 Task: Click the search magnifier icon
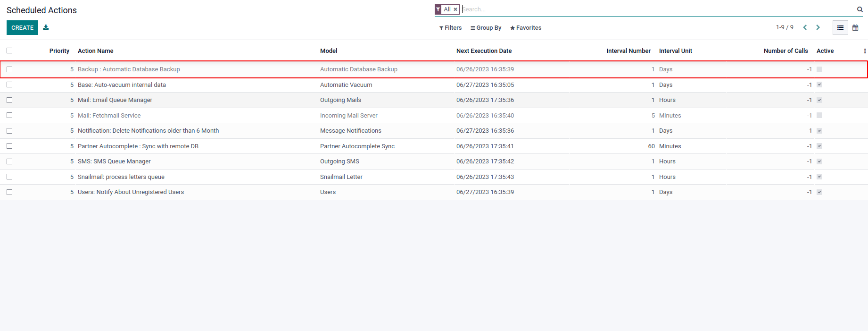click(x=860, y=9)
